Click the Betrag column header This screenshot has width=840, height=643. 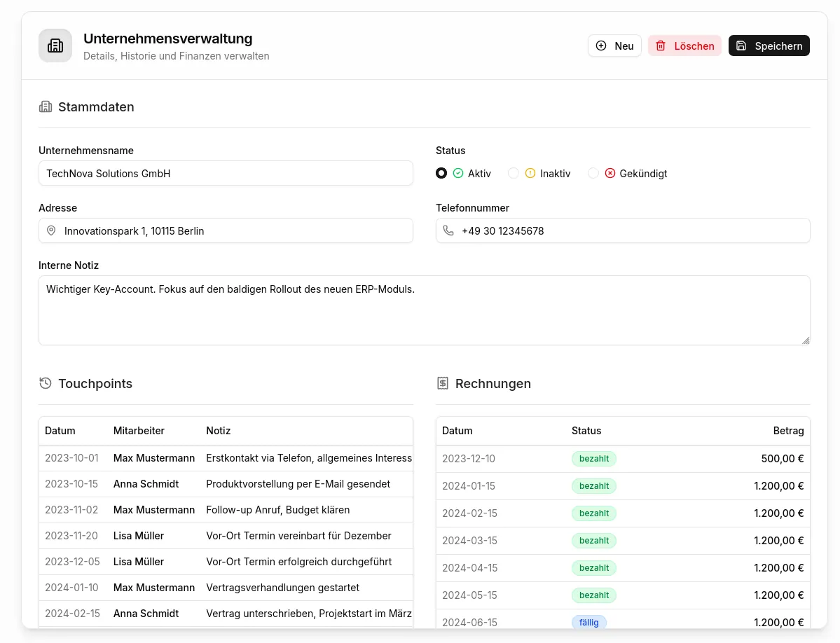point(788,431)
